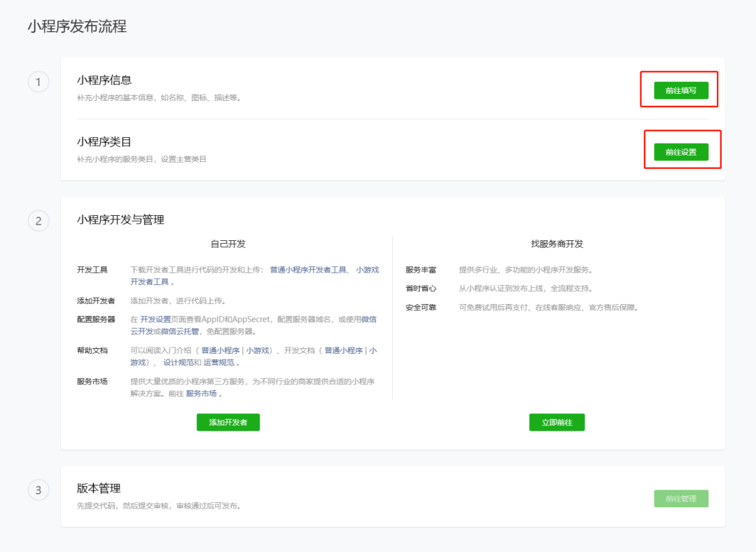The width and height of the screenshot is (756, 552).
Task: Open 小游戏 link in 入门介绍
Action: point(257,350)
